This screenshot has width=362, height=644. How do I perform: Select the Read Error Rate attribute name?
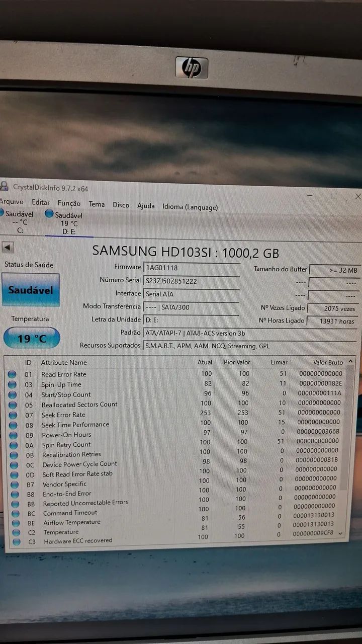pos(63,374)
